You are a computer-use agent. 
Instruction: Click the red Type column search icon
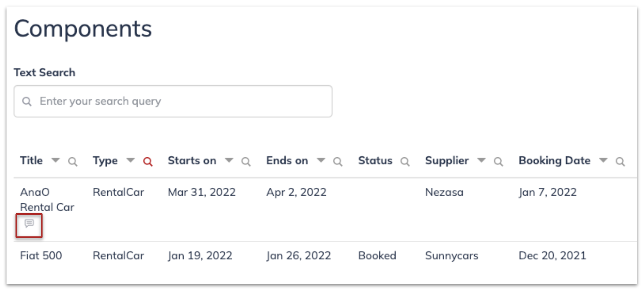pyautogui.click(x=148, y=161)
